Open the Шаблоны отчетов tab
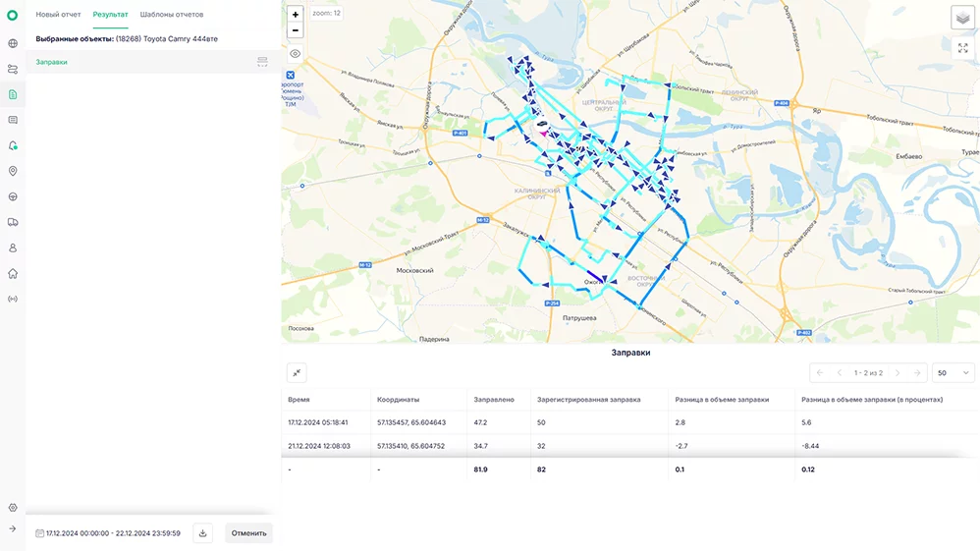 [172, 15]
